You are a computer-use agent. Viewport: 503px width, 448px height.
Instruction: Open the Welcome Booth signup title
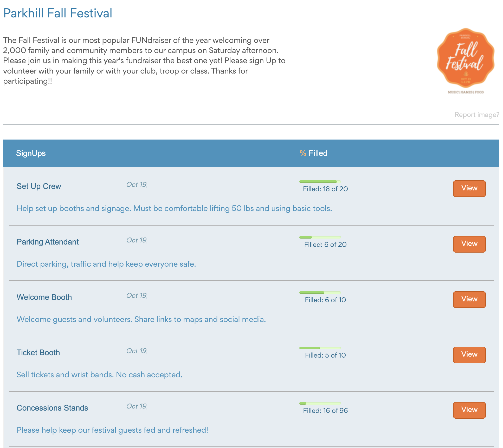pos(44,297)
